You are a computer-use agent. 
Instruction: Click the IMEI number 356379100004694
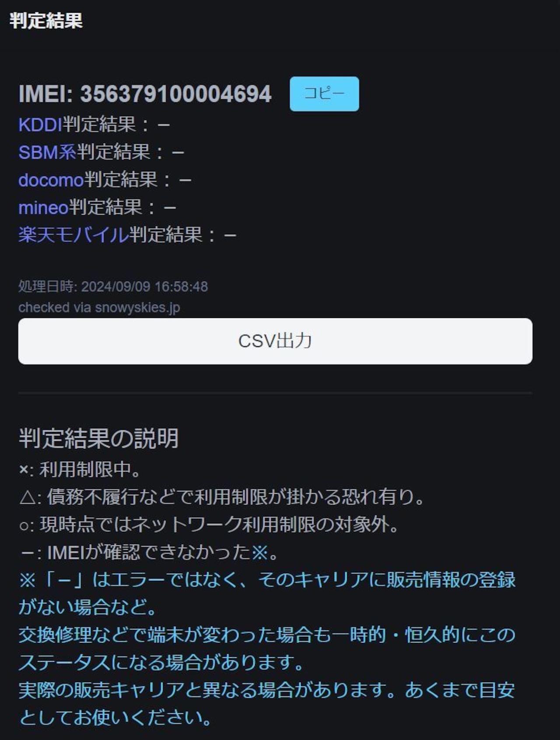point(176,94)
